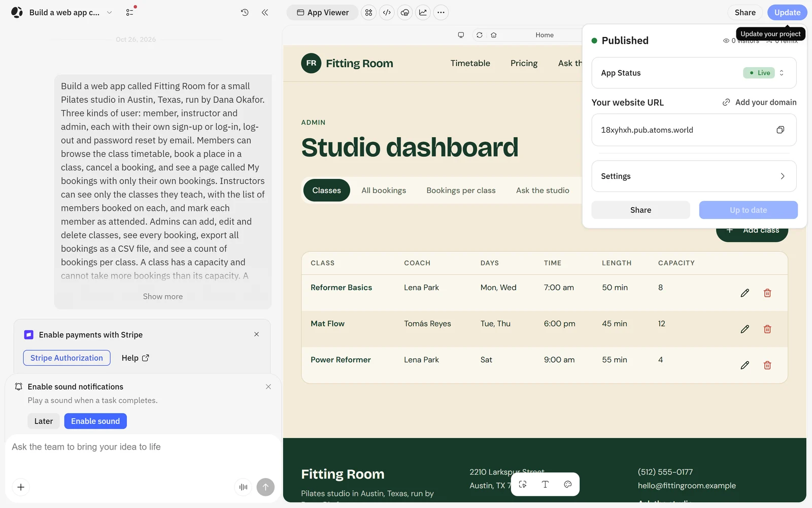The width and height of the screenshot is (812, 508).
Task: Activate the element select tool in floating toolbar
Action: click(x=523, y=484)
